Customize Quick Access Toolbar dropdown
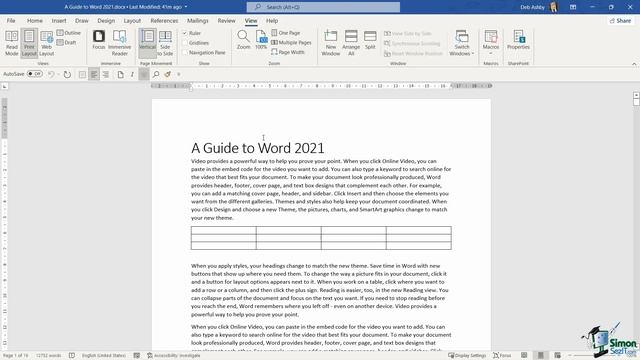 pyautogui.click(x=179, y=74)
